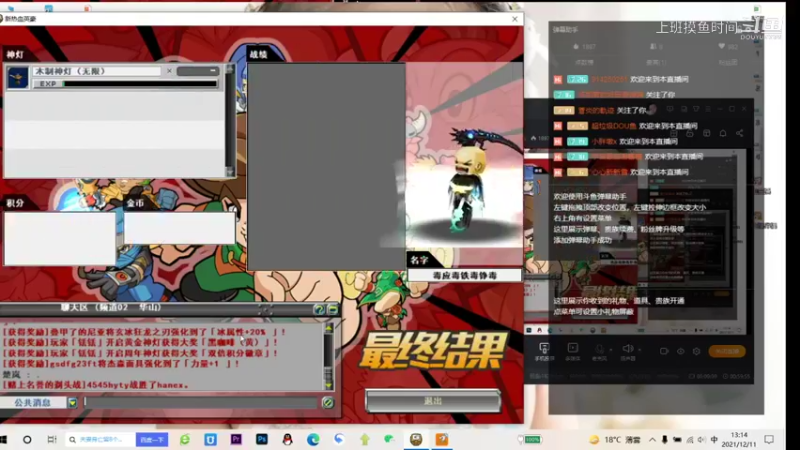The height and width of the screenshot is (450, 800).
Task: Open Cortana circle icon on taskbar
Action: pos(27,439)
